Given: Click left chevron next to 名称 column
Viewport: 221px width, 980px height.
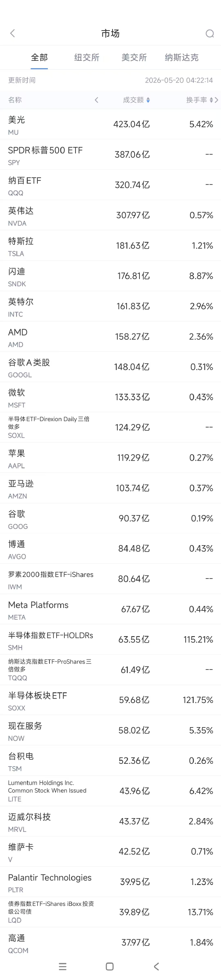Looking at the screenshot, I should (x=96, y=100).
